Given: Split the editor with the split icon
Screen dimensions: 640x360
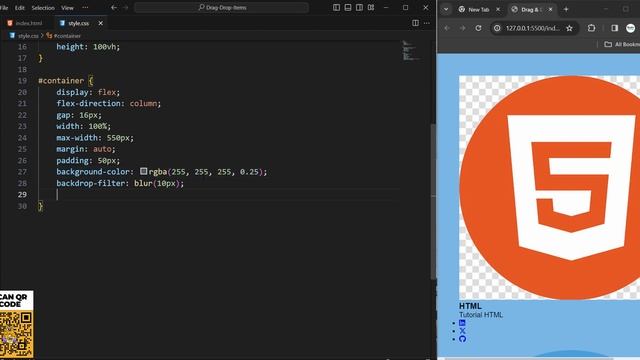Looking at the screenshot, I should (415, 23).
